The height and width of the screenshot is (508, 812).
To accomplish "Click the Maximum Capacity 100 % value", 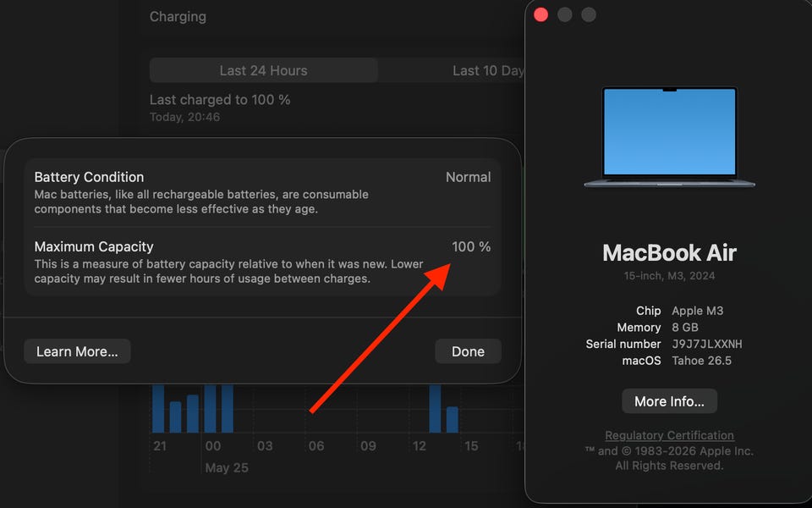I will point(471,246).
